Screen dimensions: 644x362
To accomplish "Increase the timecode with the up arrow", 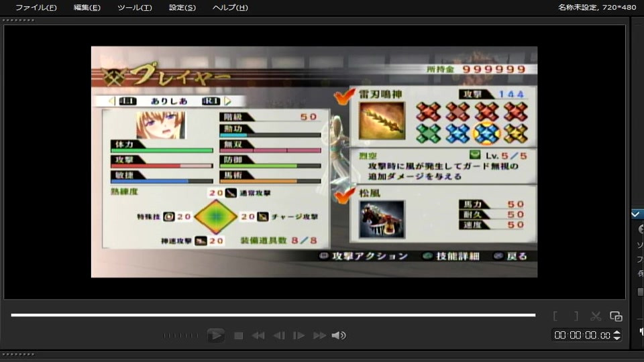I will (616, 333).
